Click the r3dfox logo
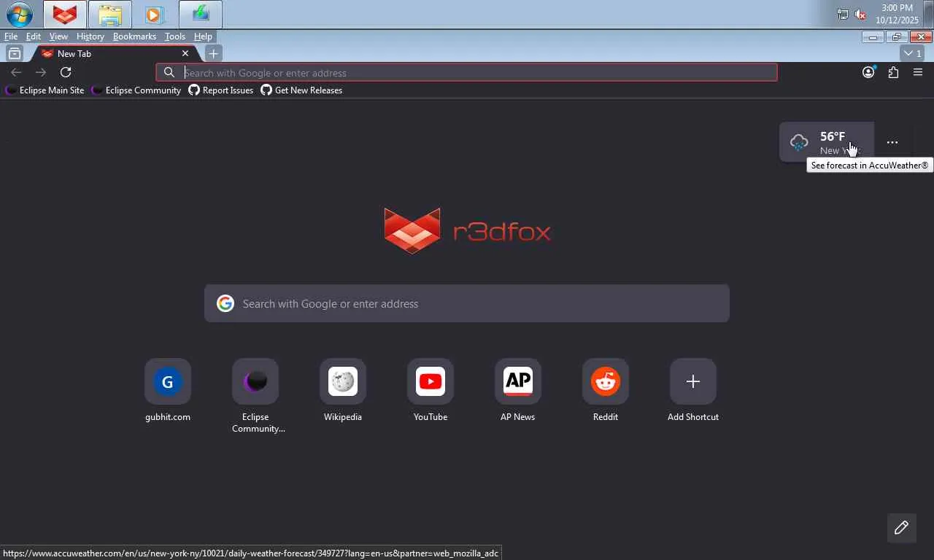 coord(467,230)
